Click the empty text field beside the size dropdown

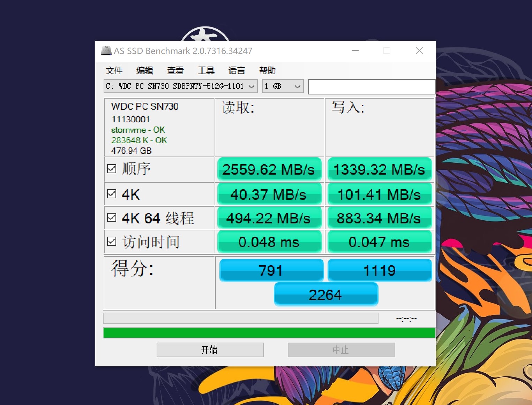(371, 86)
